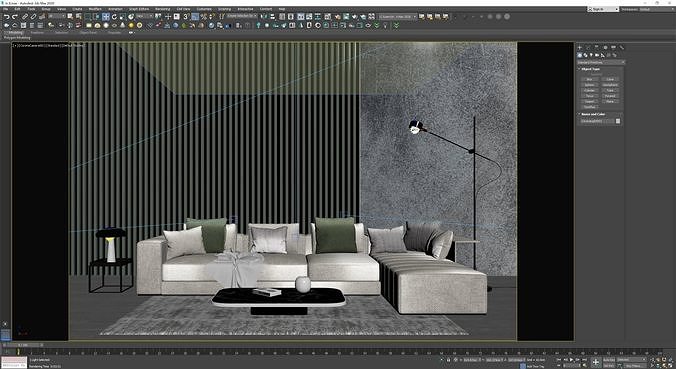This screenshot has height=369, width=676.
Task: Switch to the Select and Scale tool
Action: coord(122,16)
